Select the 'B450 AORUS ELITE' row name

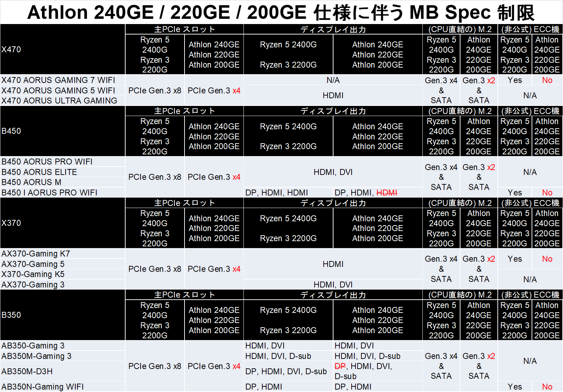[39, 172]
